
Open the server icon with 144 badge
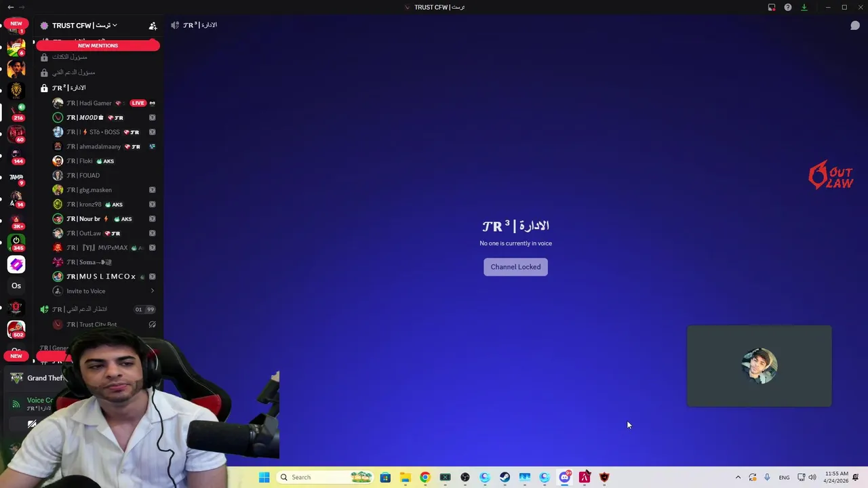coord(16,155)
